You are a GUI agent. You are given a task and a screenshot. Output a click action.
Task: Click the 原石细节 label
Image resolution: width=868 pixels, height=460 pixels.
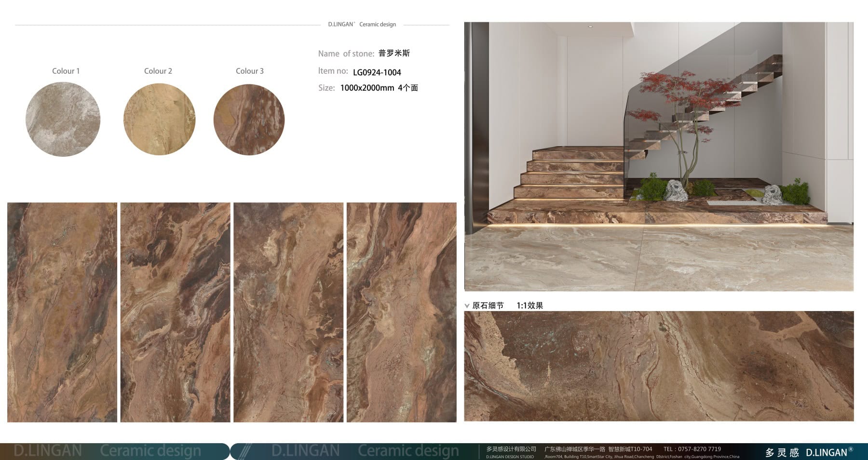[x=488, y=306]
